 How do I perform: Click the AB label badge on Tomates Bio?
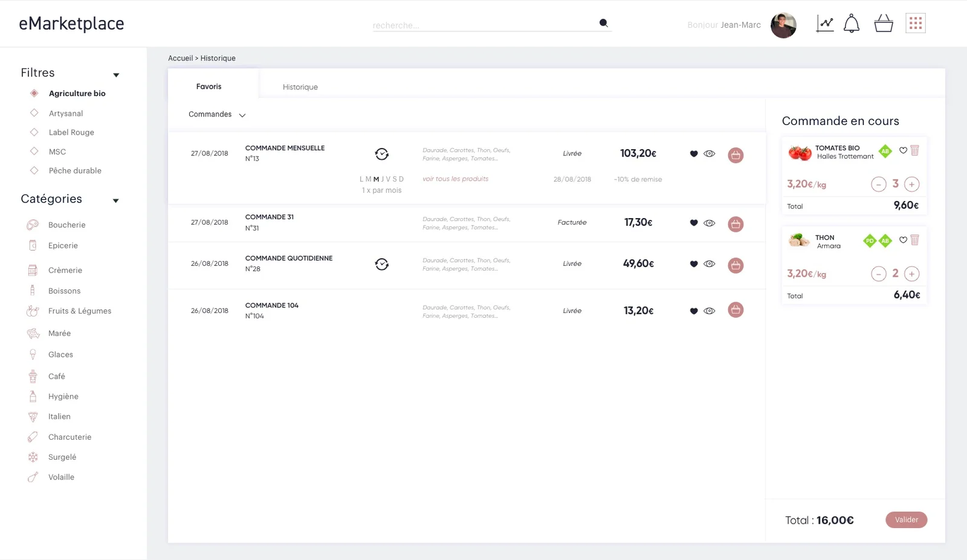pos(885,151)
